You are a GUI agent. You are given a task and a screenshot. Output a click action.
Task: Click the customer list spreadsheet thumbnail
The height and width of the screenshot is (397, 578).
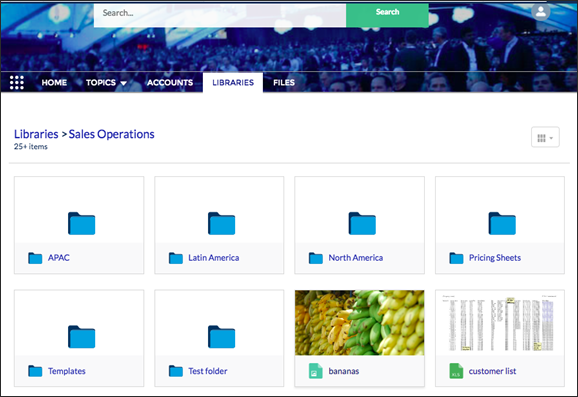pyautogui.click(x=500, y=323)
